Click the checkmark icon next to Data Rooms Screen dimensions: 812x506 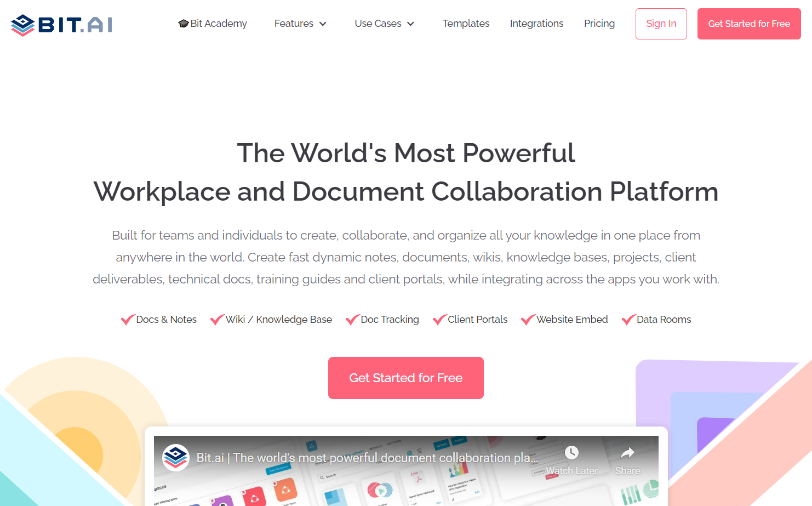coord(629,320)
